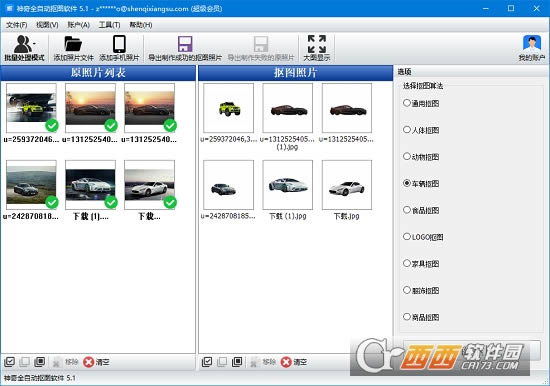Select cutout thumbnail of the yellow jeep
Viewport: 550px width, 386px height.
coord(228,108)
